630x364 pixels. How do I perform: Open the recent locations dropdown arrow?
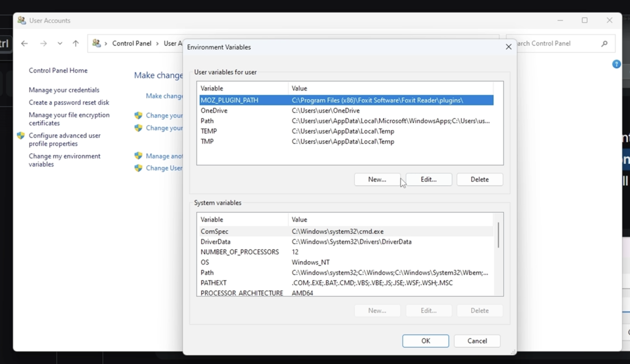click(60, 44)
